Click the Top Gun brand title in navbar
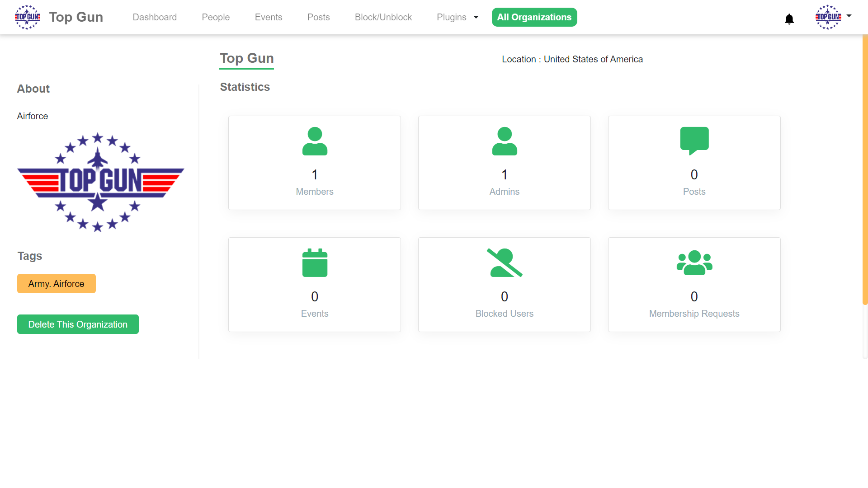Viewport: 868px width, 488px height. [x=76, y=17]
